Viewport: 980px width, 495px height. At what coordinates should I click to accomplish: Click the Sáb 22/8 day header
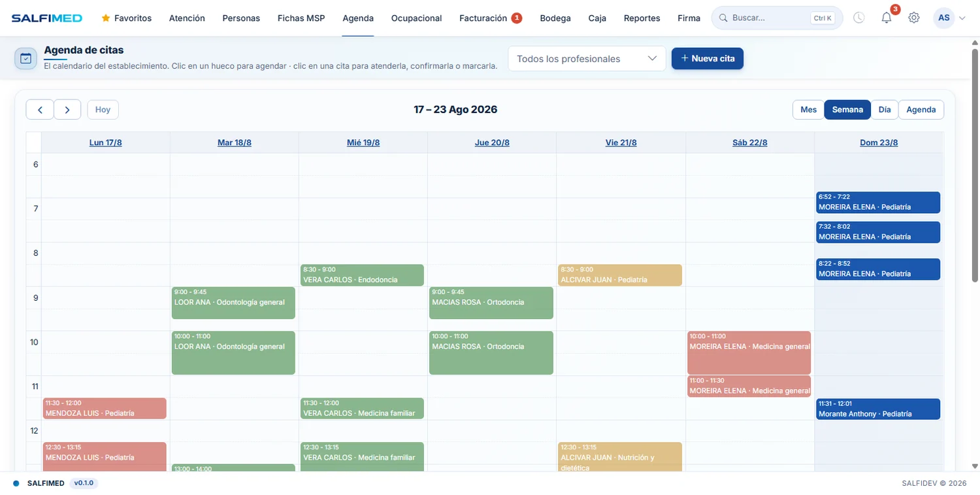[x=750, y=143]
